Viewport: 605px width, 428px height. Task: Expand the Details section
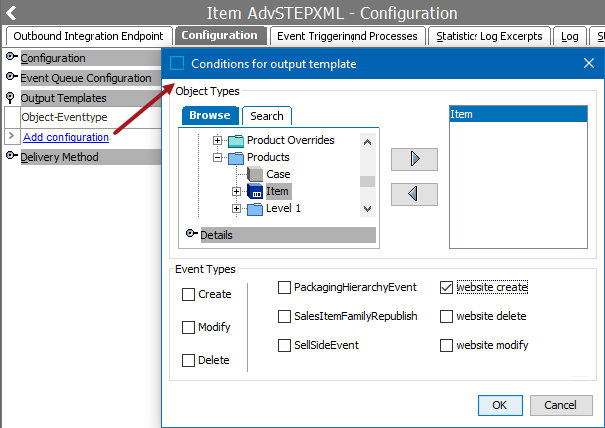[191, 235]
